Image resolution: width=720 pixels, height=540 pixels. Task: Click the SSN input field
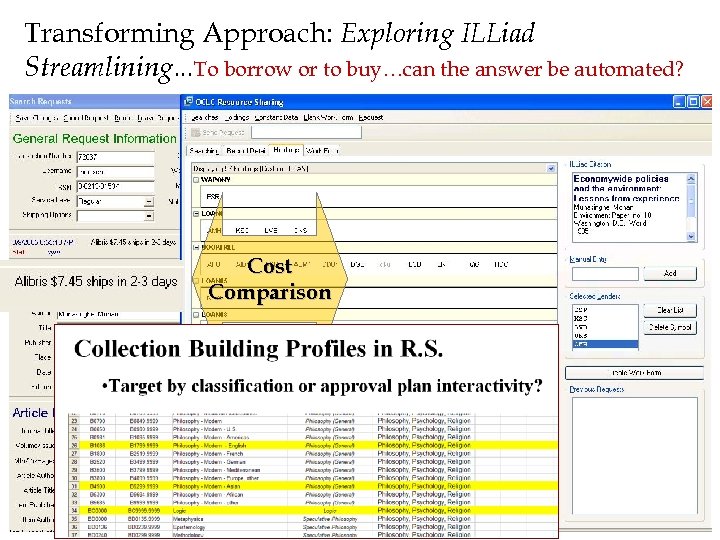115,186
